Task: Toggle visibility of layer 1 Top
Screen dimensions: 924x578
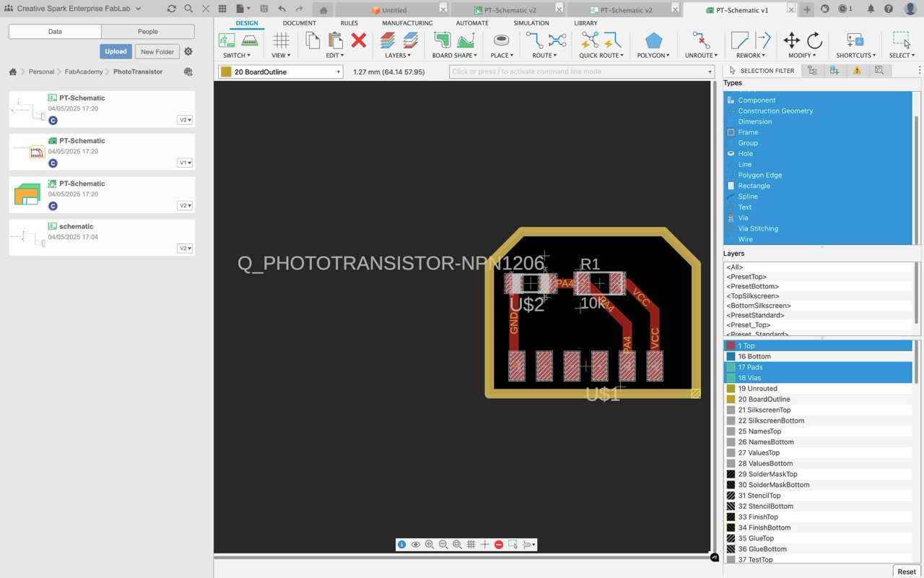Action: tap(818, 346)
